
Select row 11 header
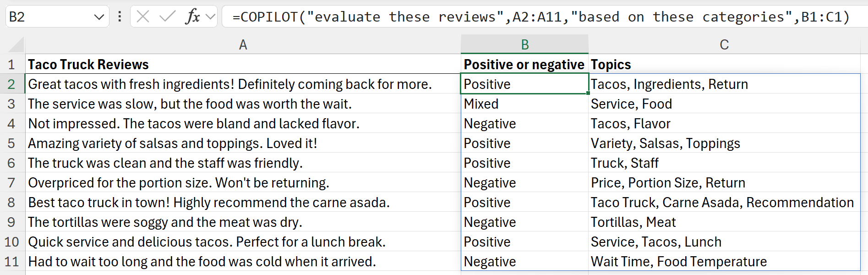pos(12,261)
